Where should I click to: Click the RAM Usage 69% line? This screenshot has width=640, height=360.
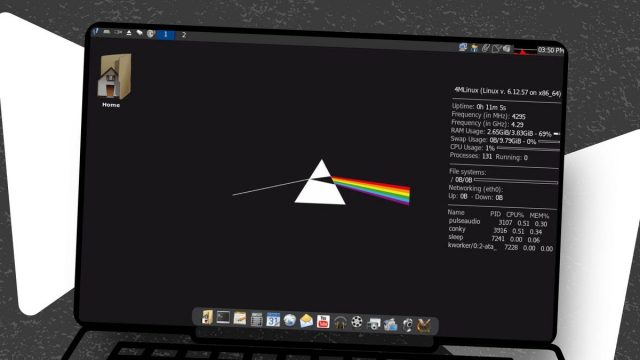501,132
